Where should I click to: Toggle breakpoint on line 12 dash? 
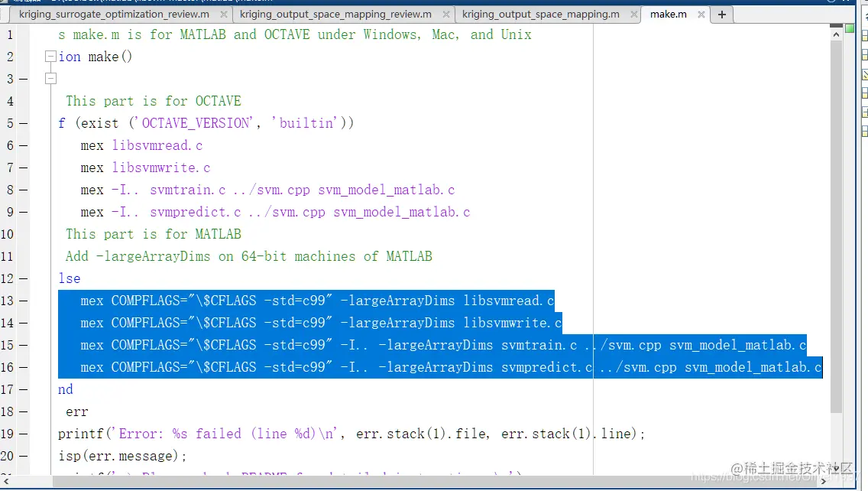[x=23, y=278]
